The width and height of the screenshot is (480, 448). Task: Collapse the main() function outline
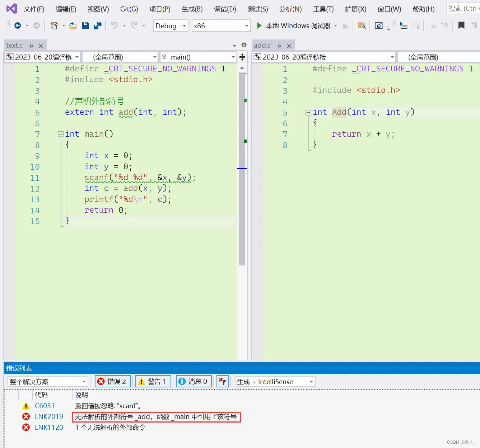(61, 134)
